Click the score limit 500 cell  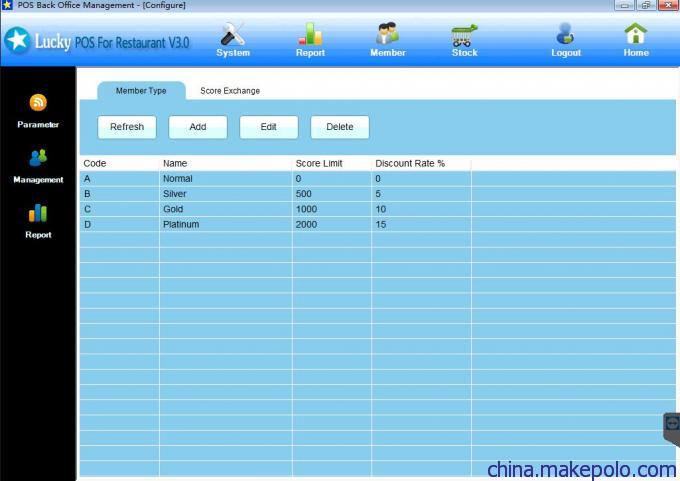coord(332,194)
